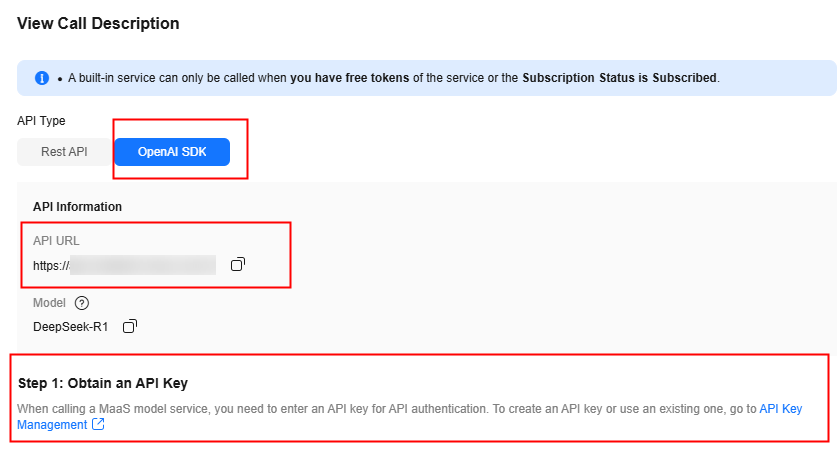Image resolution: width=838 pixels, height=452 pixels.
Task: Click the blurred API URL value
Action: [143, 265]
